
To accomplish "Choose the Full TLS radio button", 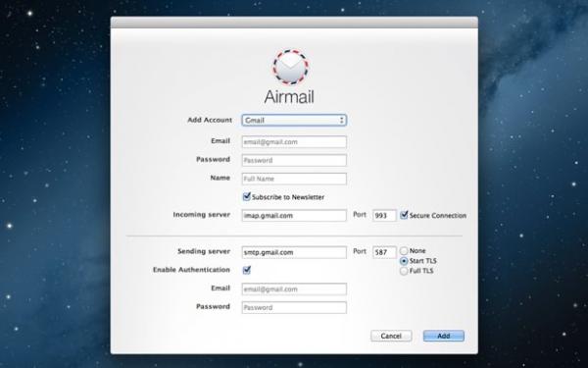I will [404, 271].
